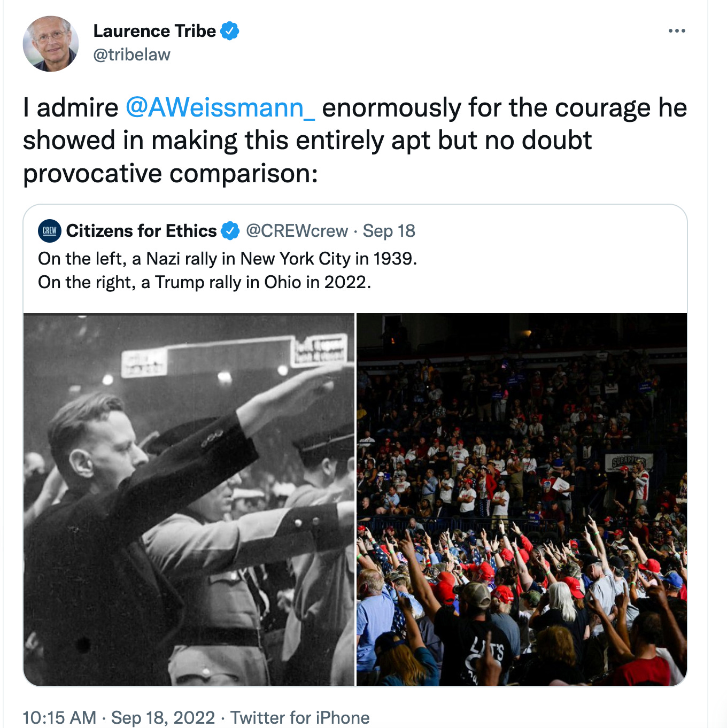Image resolution: width=727 pixels, height=728 pixels.
Task: Click the main tweet text body
Action: 355,141
